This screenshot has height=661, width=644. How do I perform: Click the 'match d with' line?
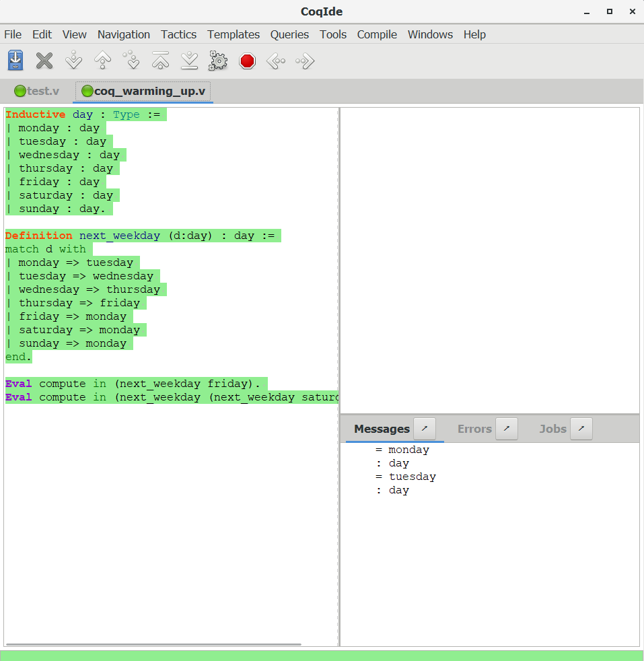46,249
